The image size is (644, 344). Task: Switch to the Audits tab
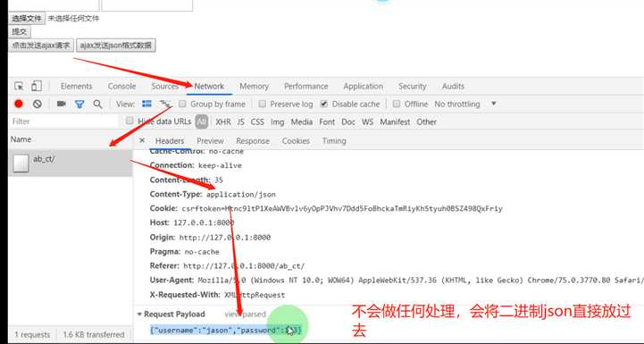coord(454,87)
